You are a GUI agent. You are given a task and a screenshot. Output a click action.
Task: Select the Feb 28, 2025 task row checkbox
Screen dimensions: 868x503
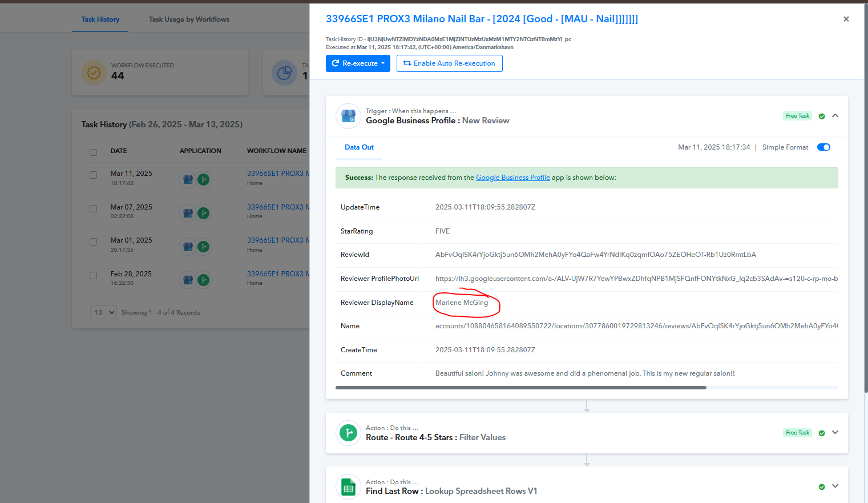[93, 276]
